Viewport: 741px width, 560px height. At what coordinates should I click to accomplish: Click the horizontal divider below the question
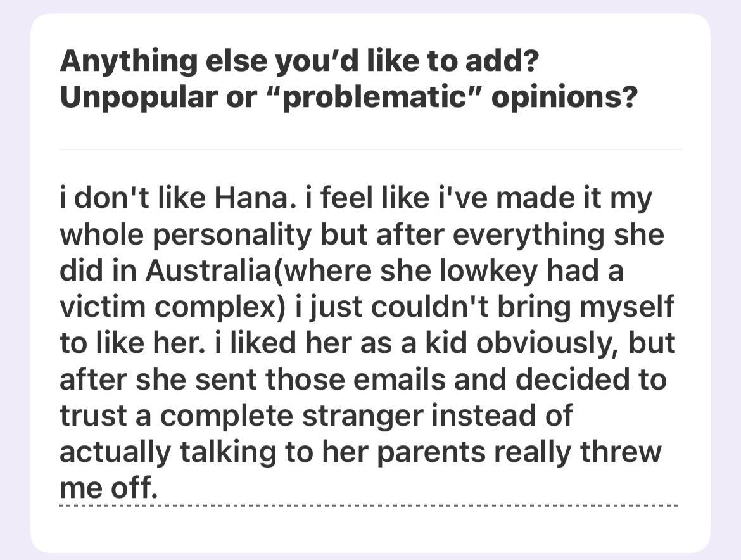point(369,150)
